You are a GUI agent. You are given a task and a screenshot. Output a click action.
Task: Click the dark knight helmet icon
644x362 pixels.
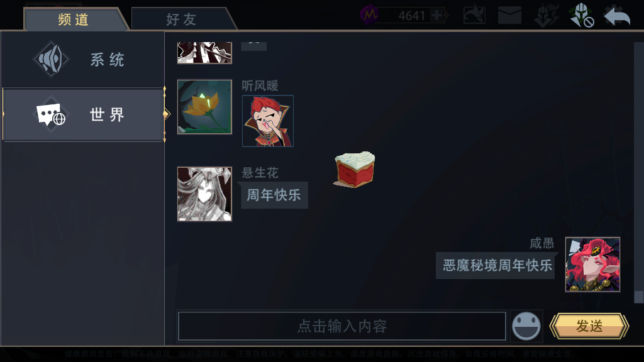(547, 16)
